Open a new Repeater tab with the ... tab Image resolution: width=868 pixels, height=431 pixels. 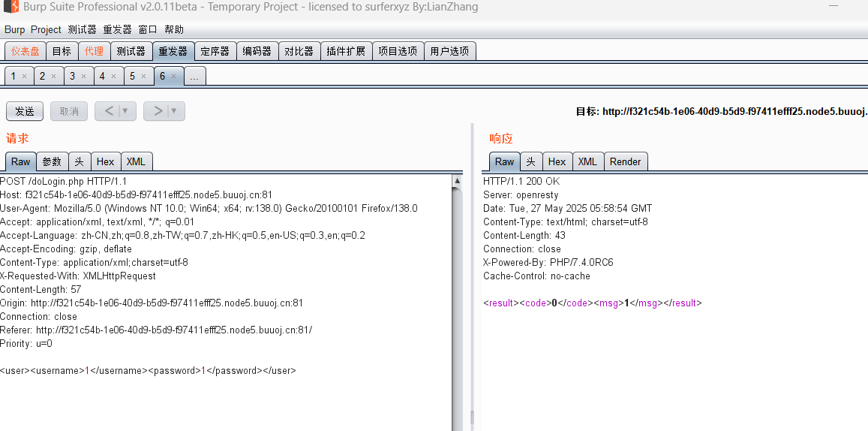click(195, 76)
